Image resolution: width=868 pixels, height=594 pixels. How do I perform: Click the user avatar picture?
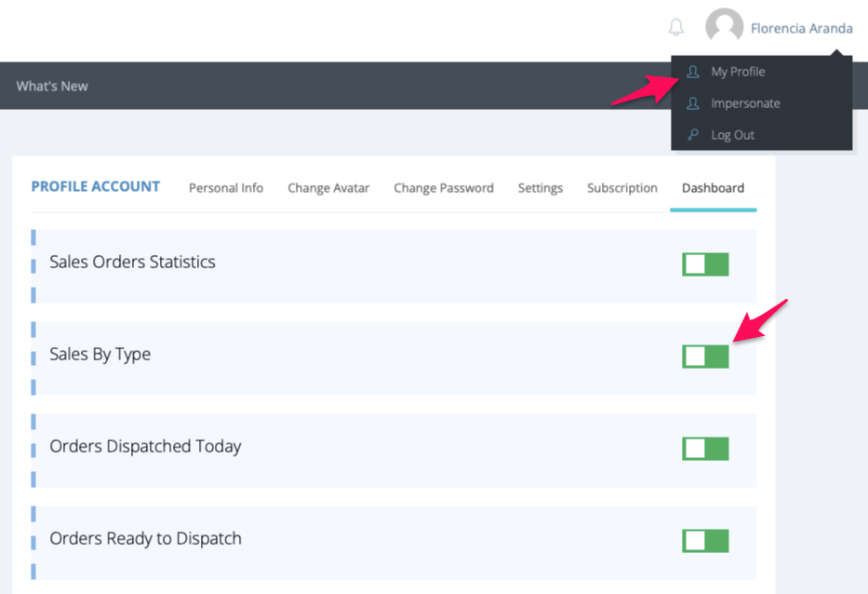point(724,27)
